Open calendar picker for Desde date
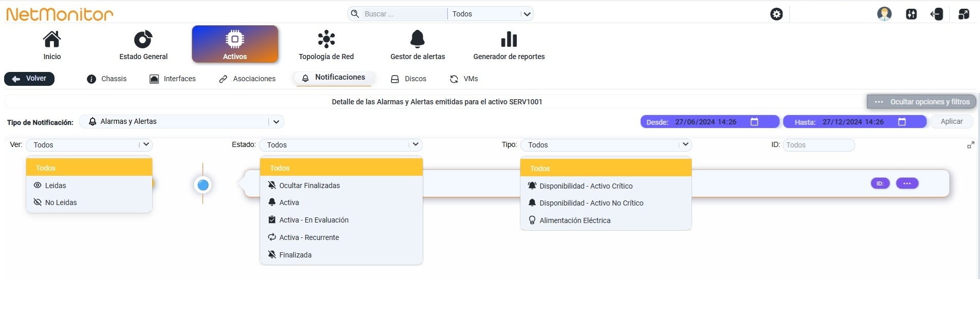 click(754, 122)
